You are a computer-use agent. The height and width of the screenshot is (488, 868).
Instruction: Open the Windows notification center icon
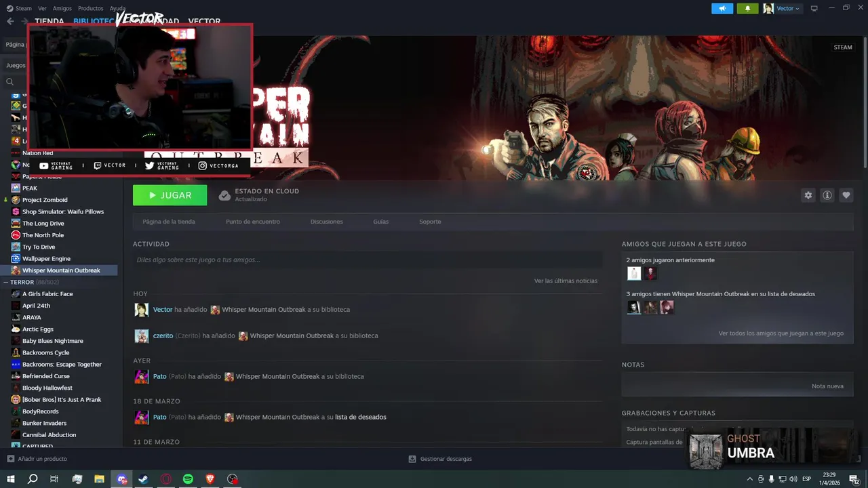coord(854,479)
